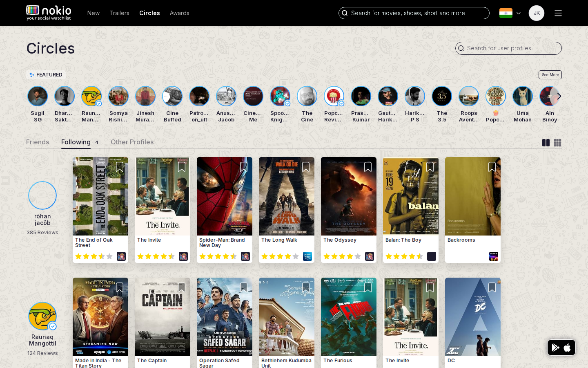The image size is (588, 368).
Task: Set The End of Oak Street star rating
Action: [94, 256]
